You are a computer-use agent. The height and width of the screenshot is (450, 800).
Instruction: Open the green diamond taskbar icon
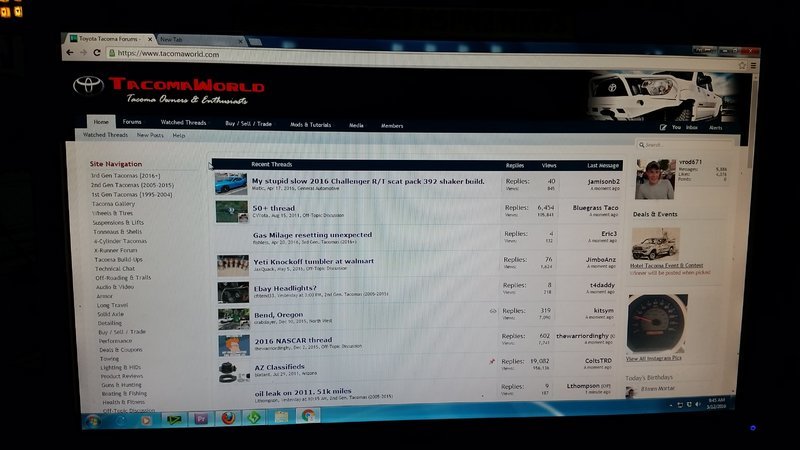[254, 417]
